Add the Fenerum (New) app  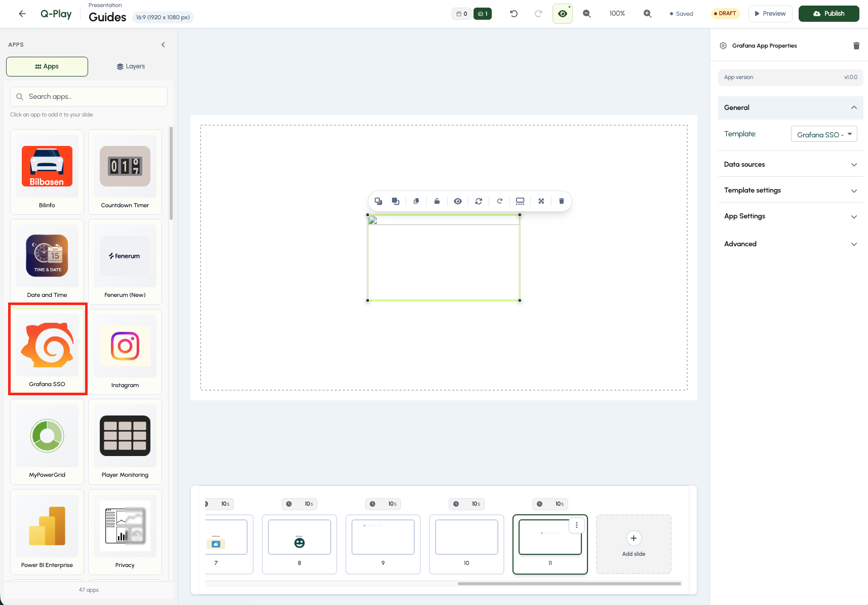(x=125, y=261)
